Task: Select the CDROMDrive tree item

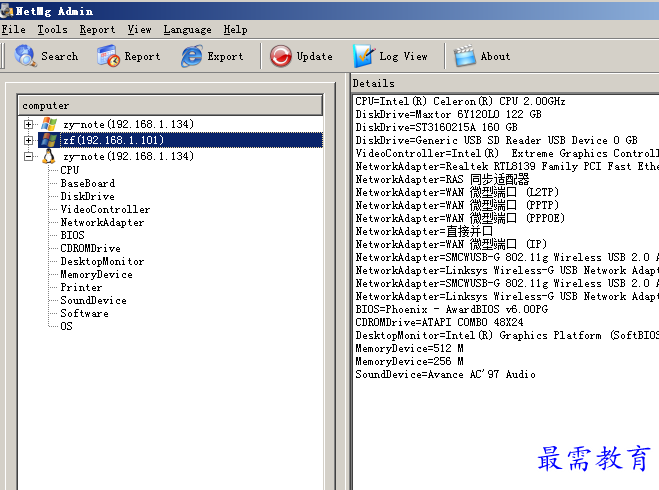Action: (90, 248)
